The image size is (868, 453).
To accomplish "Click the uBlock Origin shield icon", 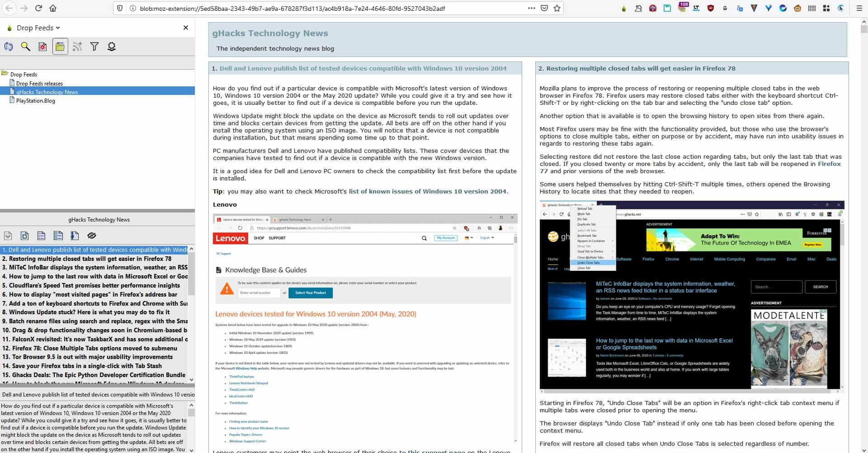I will (711, 8).
